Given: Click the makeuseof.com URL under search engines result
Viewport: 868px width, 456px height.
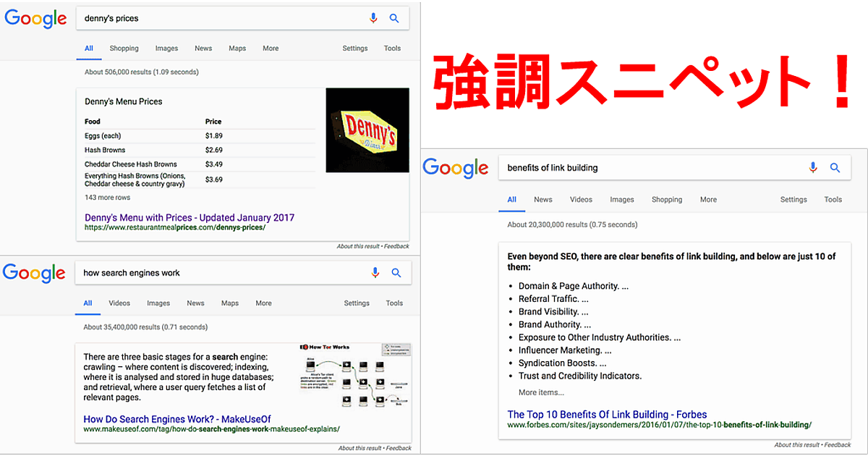Looking at the screenshot, I should coord(211,428).
